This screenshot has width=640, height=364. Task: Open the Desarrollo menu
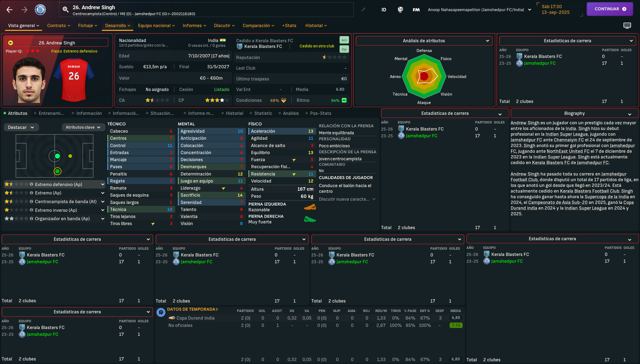117,25
